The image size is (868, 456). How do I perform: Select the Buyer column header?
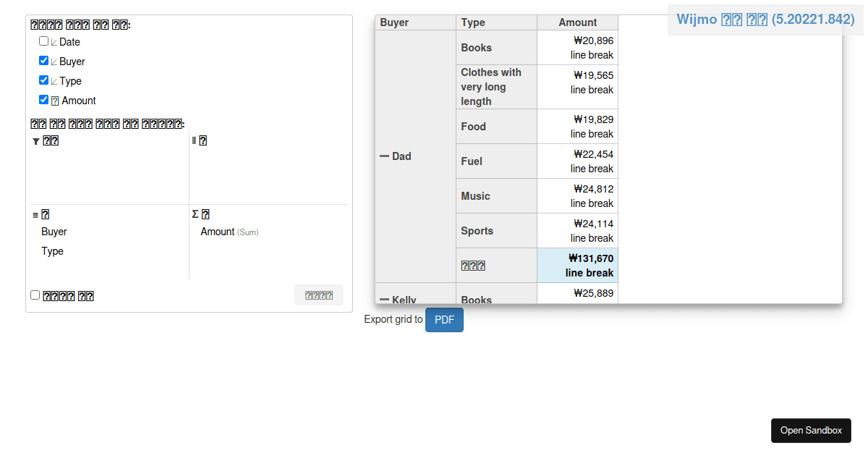(416, 22)
